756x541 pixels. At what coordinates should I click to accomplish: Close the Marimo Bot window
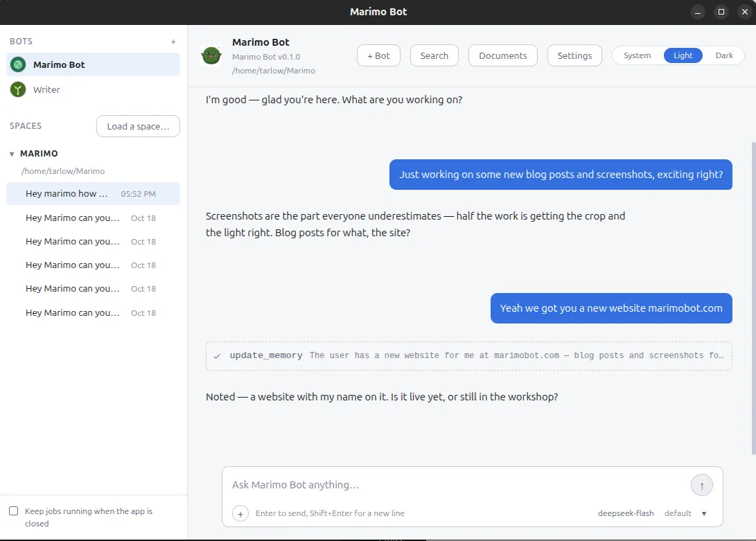745,12
